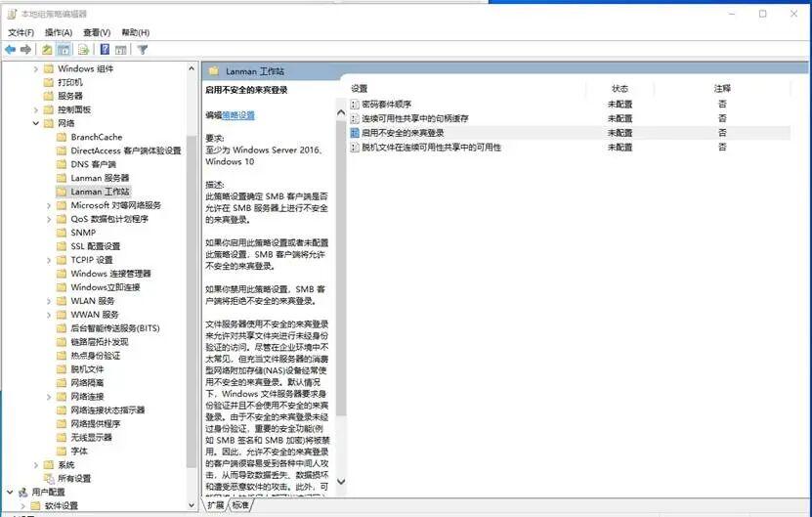
Task: Select the Lanman 服务器 folder in tree
Action: click(100, 178)
